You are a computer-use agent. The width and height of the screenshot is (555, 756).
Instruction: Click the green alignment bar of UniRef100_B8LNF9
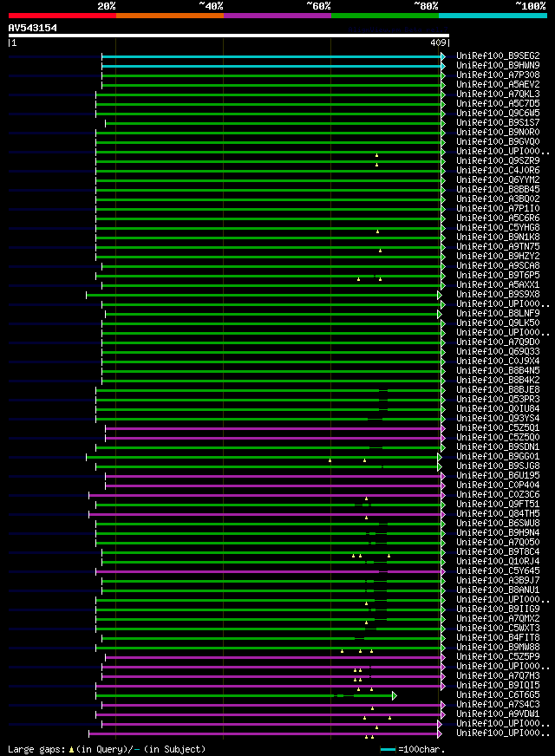pyautogui.click(x=271, y=315)
